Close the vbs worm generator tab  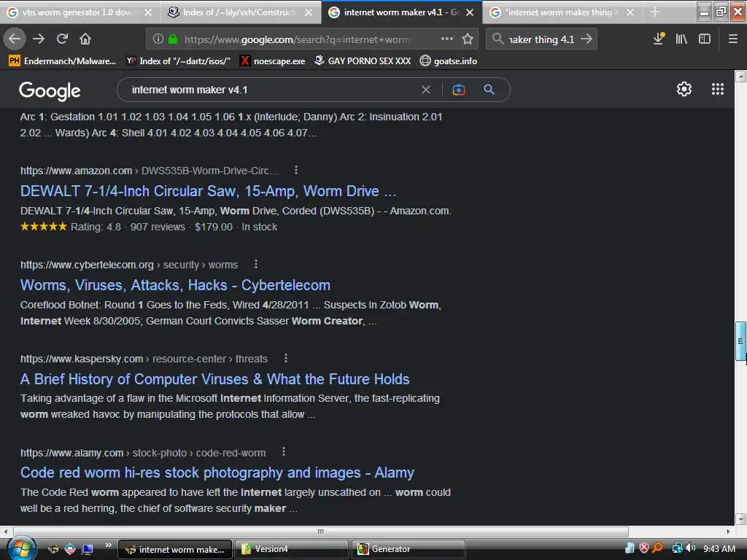[148, 12]
